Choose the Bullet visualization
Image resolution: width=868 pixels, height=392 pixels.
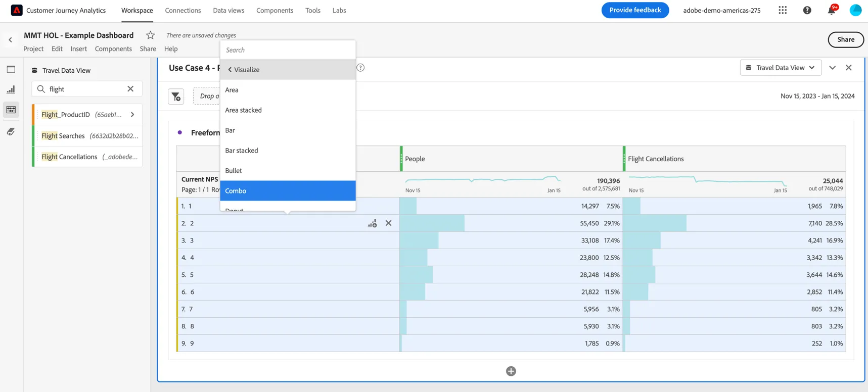pos(288,171)
